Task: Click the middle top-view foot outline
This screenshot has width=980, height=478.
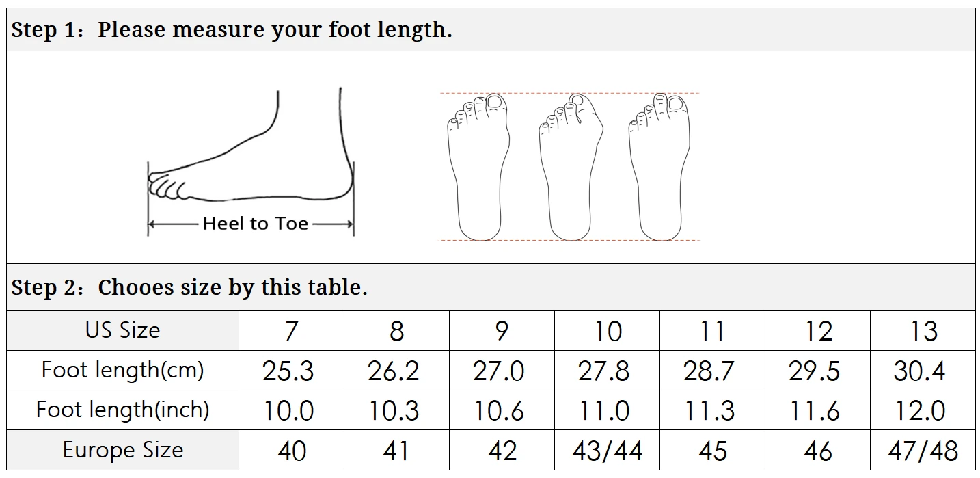Action: tap(570, 166)
